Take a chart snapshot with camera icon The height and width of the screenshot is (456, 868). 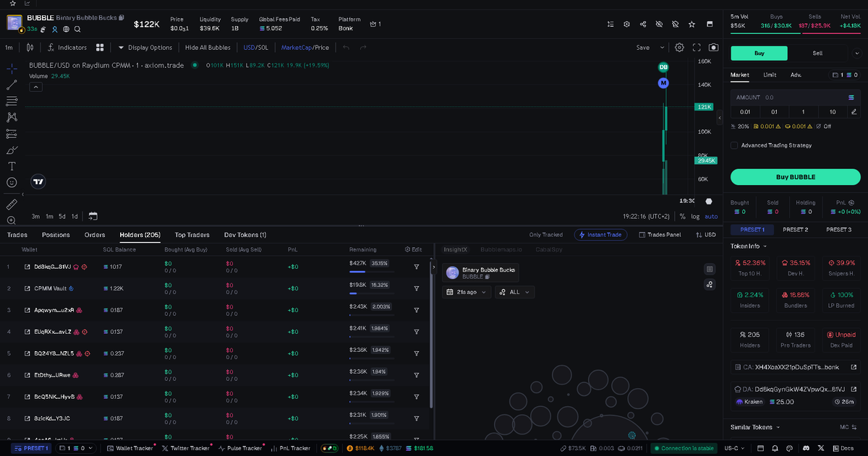[714, 48]
